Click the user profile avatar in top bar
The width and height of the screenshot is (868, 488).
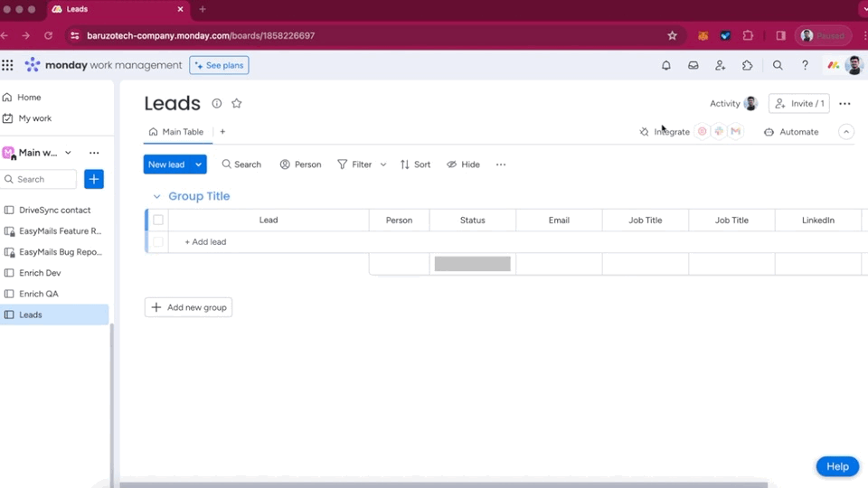(854, 65)
